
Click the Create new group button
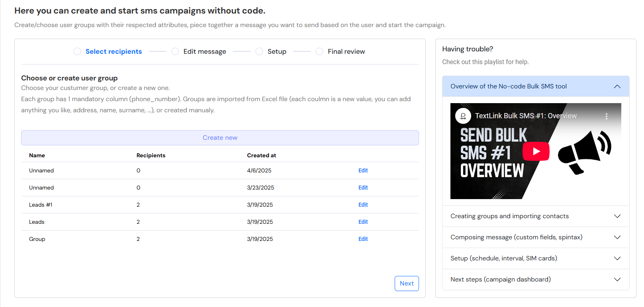(220, 138)
